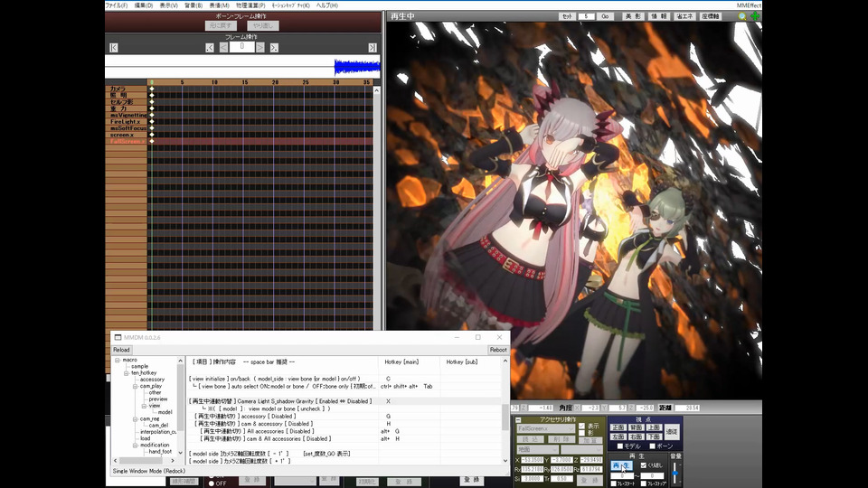Open the FallScreen.x accessory dropdown
868x488 pixels.
click(546, 428)
